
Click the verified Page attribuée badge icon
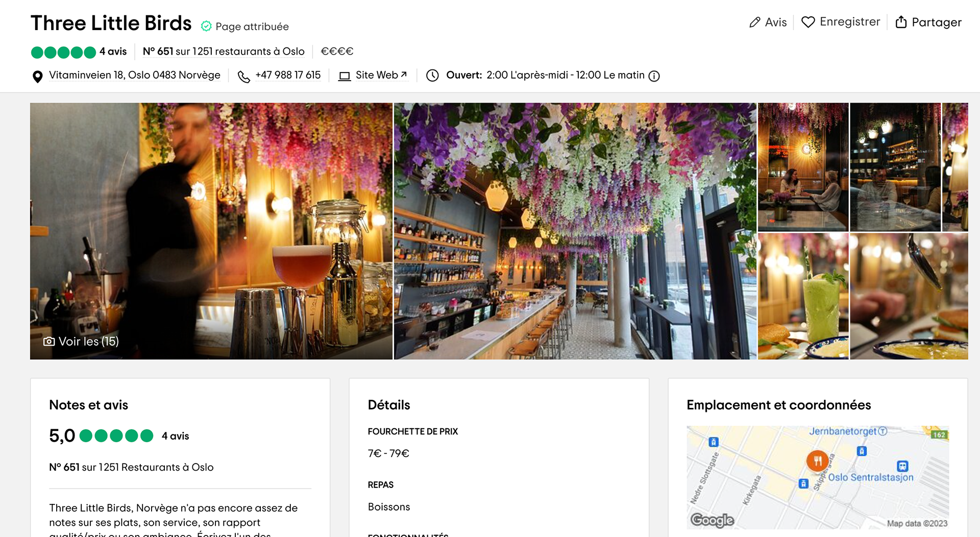206,26
